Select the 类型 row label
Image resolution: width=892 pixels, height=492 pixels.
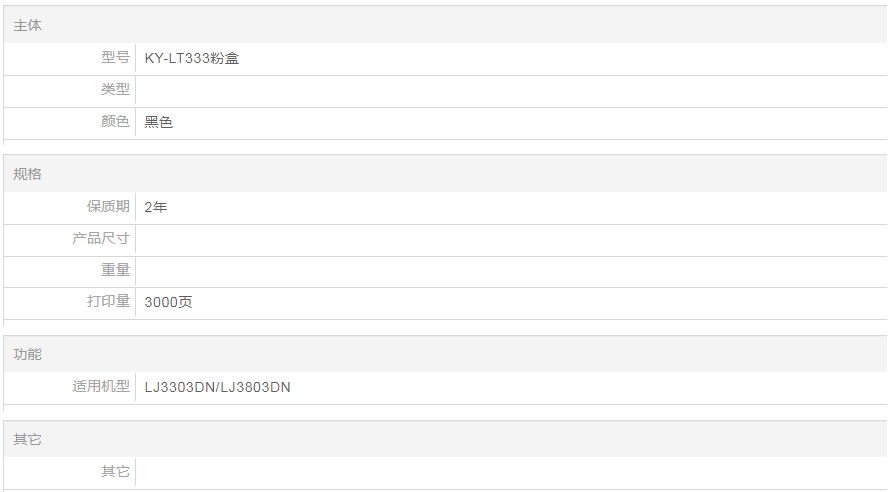[x=115, y=90]
